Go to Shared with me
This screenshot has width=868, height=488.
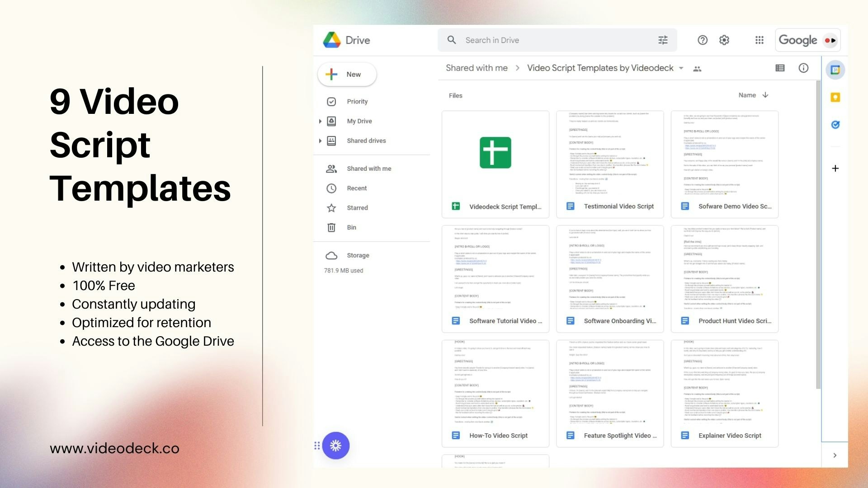coord(368,169)
